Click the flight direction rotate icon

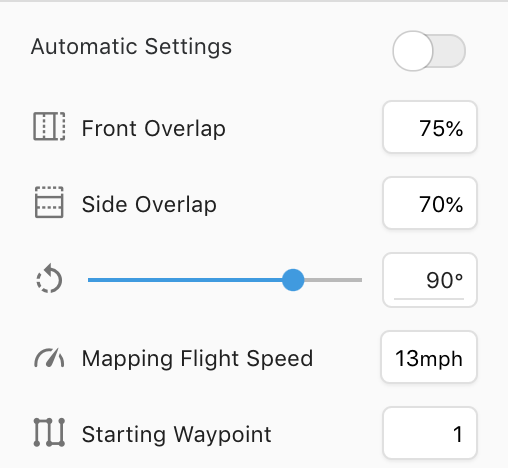pyautogui.click(x=49, y=279)
